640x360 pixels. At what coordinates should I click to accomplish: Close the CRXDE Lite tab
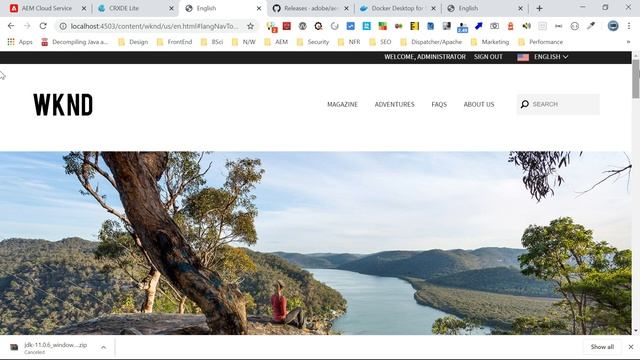pos(171,8)
